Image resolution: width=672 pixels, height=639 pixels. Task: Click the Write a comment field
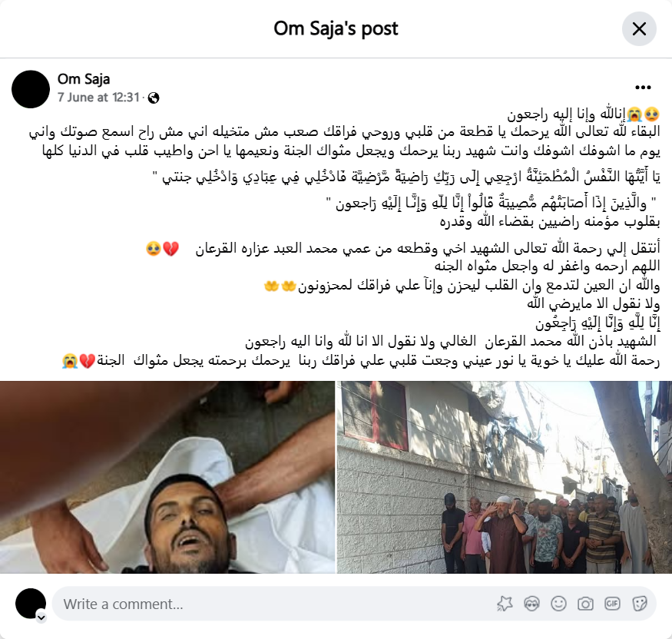pos(274,604)
